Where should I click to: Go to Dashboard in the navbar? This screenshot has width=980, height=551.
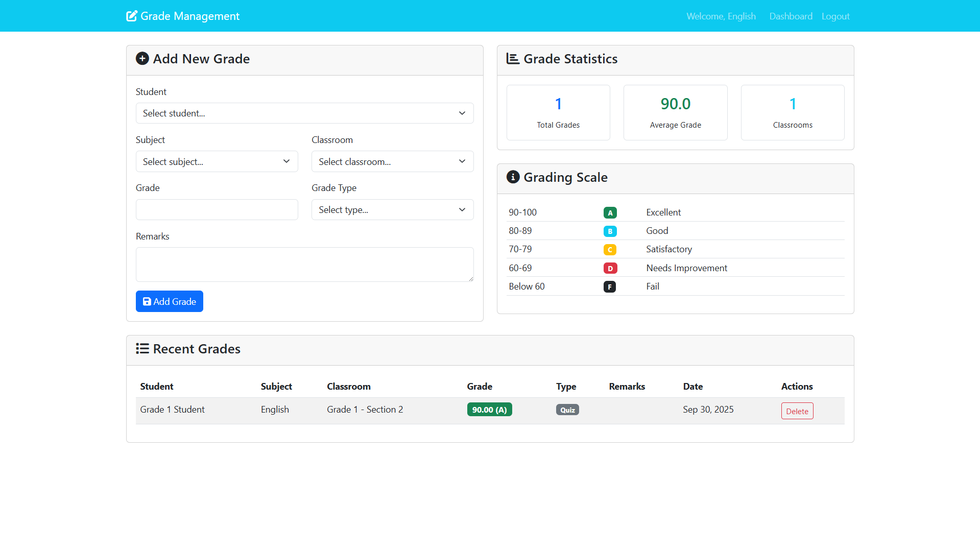(x=791, y=16)
